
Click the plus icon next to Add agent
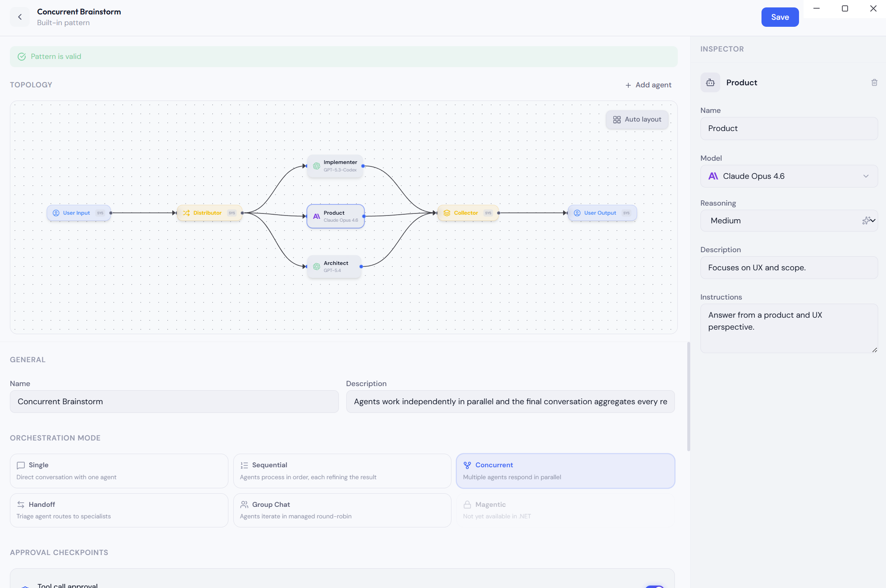(628, 85)
